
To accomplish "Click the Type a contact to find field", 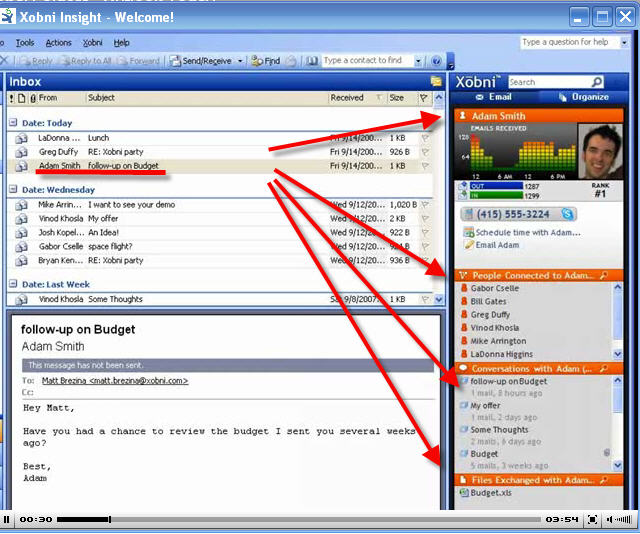I will pos(367,60).
